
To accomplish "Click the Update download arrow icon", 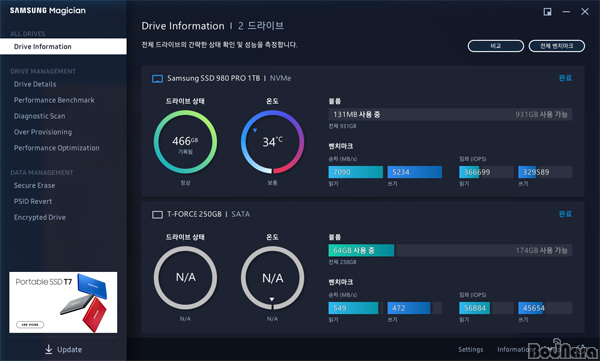I will pos(49,349).
